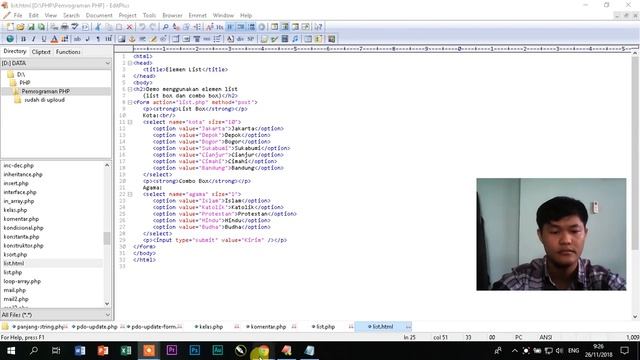
Task: Click the Open file folder icon
Action: (x=20, y=27)
